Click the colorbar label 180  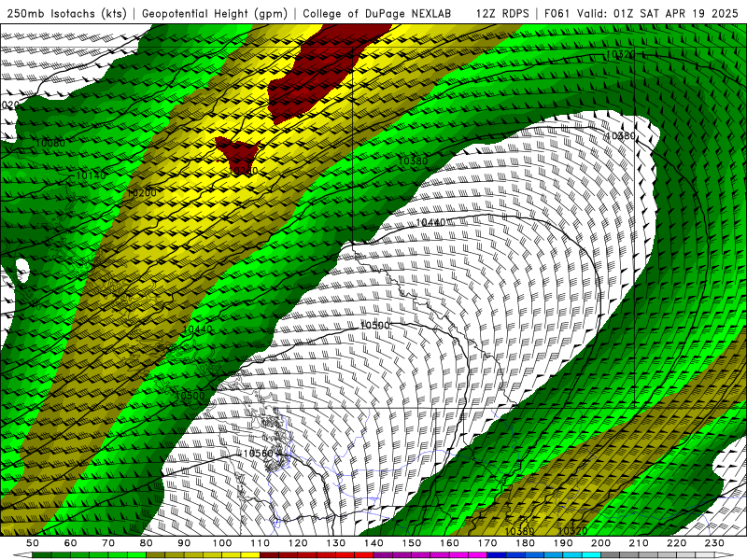pos(526,543)
